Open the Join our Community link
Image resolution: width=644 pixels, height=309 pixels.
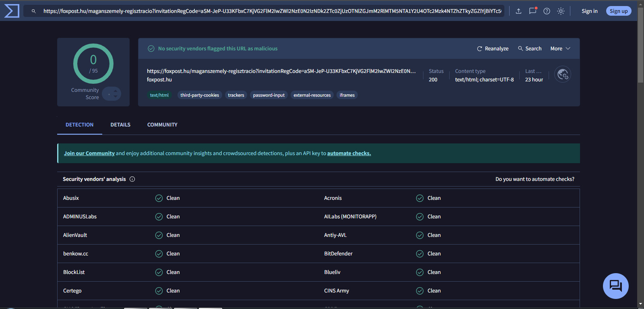click(x=89, y=153)
